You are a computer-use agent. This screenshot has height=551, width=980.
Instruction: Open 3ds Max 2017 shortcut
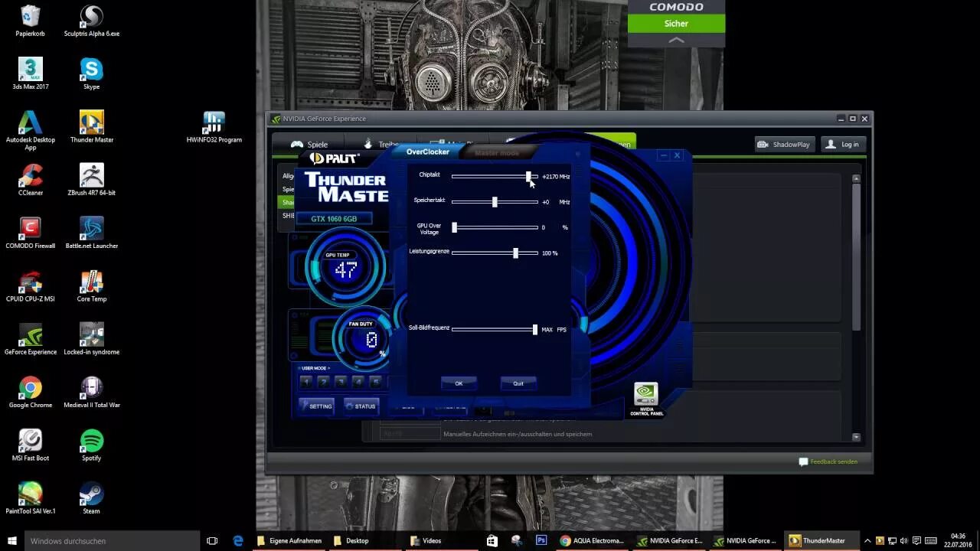(x=30, y=74)
